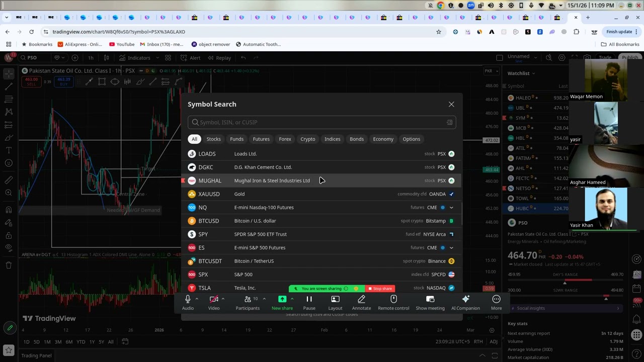644x362 pixels.
Task: Click the Finish update button in Chrome
Action: pos(622,32)
